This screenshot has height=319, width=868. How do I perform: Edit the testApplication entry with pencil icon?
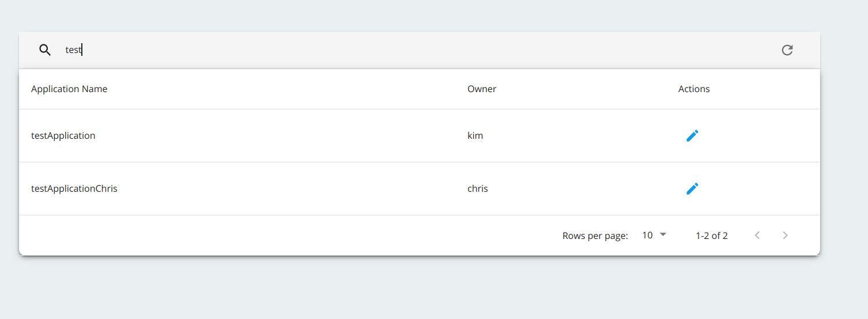point(692,136)
